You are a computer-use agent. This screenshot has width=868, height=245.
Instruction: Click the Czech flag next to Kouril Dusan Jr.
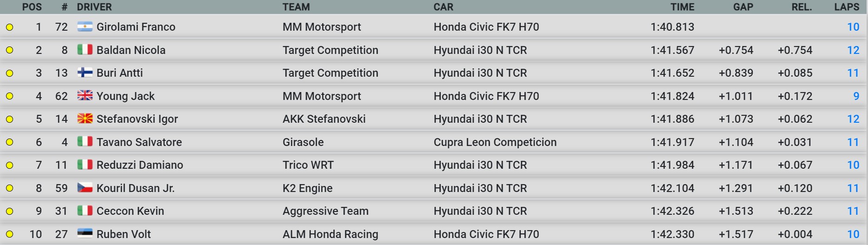[x=85, y=188]
